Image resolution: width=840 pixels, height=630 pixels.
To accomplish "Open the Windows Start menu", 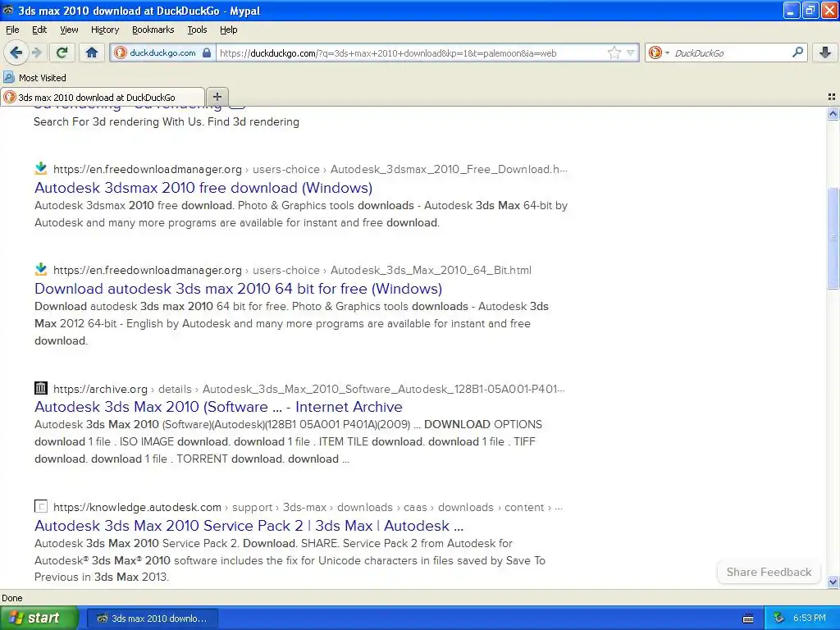I will [39, 618].
